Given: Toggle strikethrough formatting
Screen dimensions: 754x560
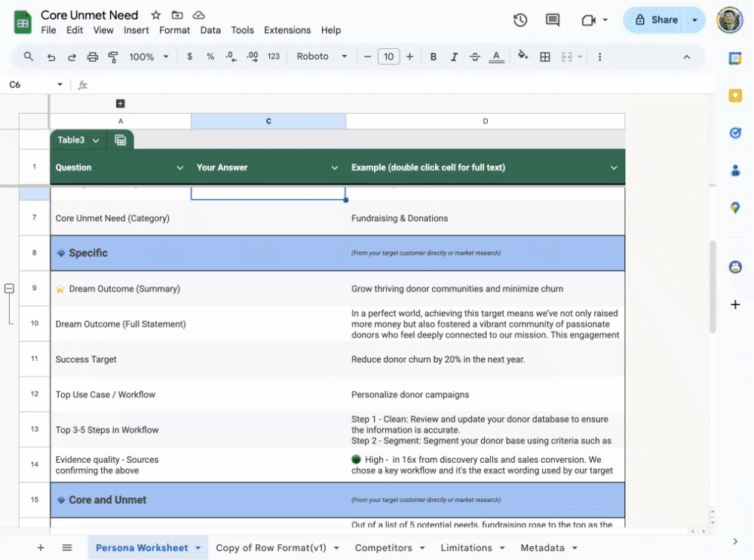Looking at the screenshot, I should point(475,57).
